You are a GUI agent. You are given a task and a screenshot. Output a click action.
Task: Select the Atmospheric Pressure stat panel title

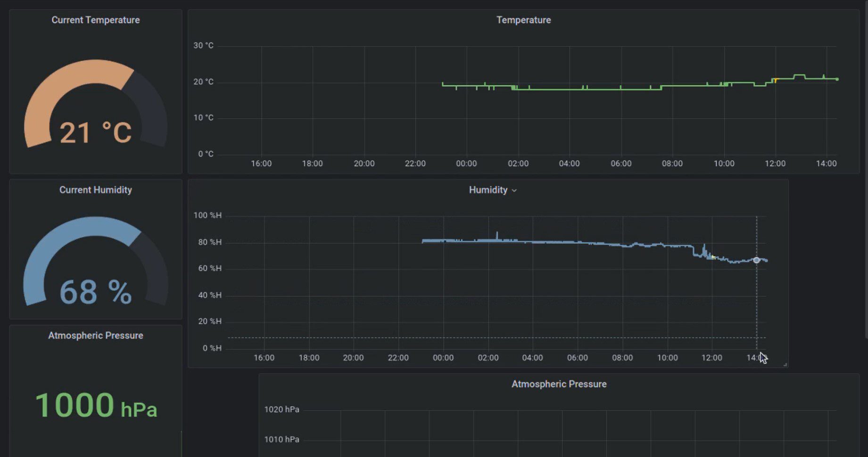[95, 335]
